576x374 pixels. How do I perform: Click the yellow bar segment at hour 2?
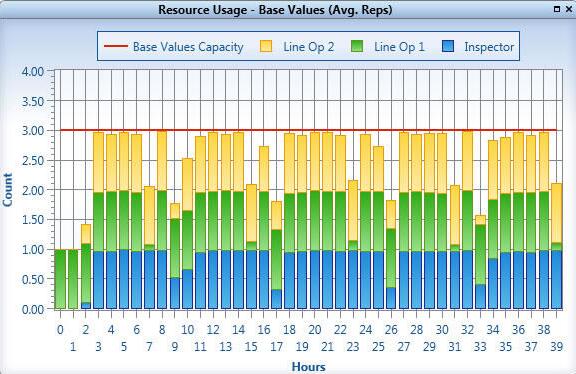click(86, 234)
